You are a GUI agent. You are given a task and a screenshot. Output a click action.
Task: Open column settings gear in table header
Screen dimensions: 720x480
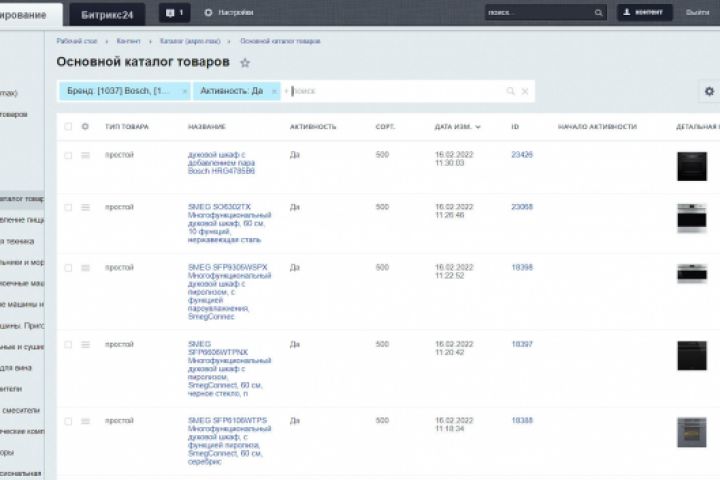(85, 126)
